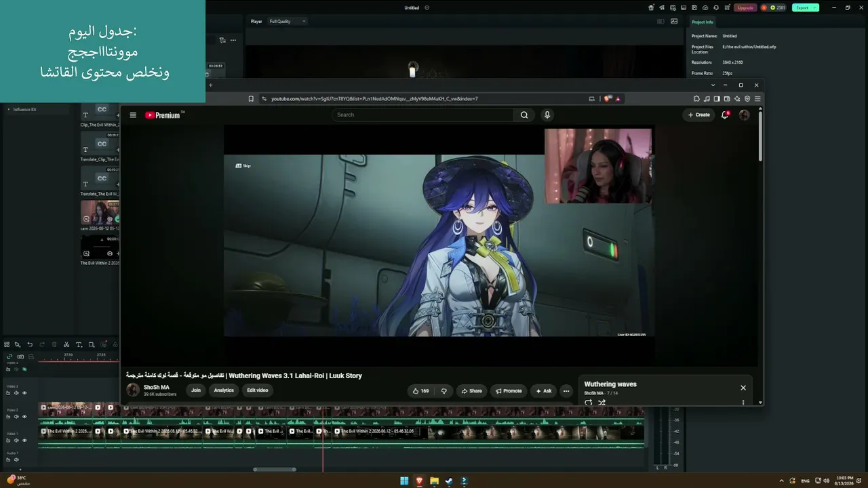Open a new browser tab with plus
The width and height of the screenshot is (868, 488).
point(210,85)
